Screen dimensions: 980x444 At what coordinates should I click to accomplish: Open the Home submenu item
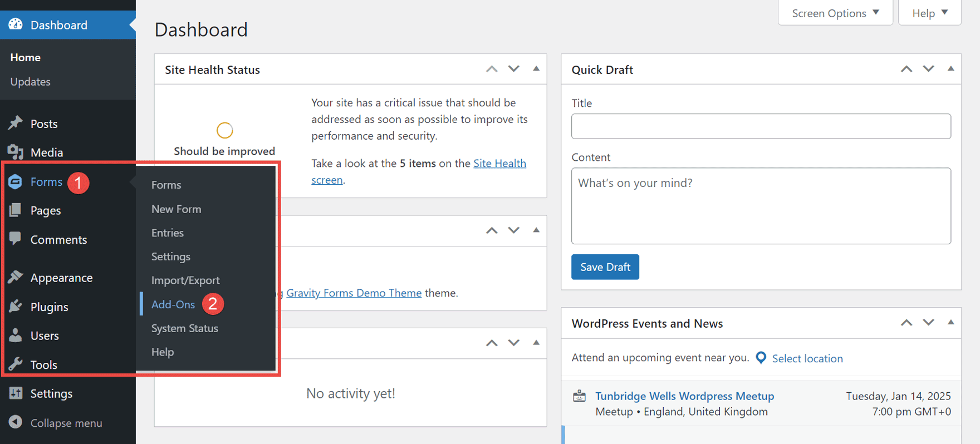point(26,57)
